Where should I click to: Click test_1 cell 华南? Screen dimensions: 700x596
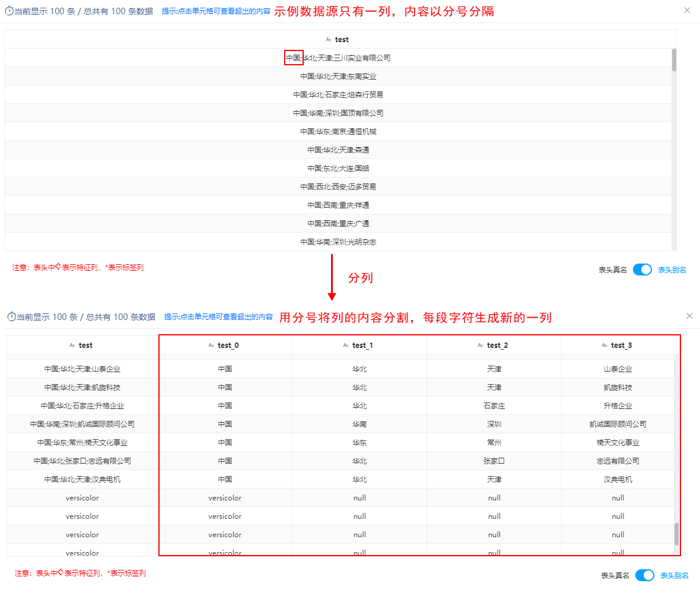(x=359, y=424)
